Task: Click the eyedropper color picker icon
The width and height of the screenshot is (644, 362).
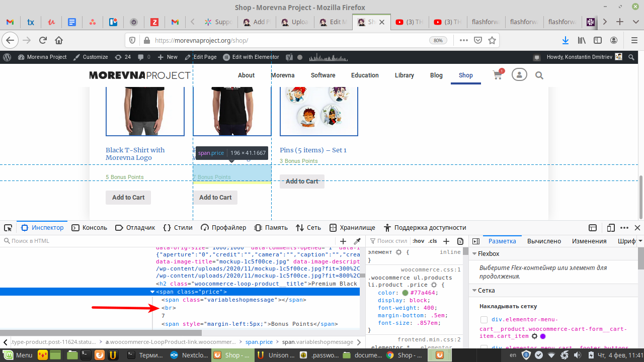Action: (357, 241)
